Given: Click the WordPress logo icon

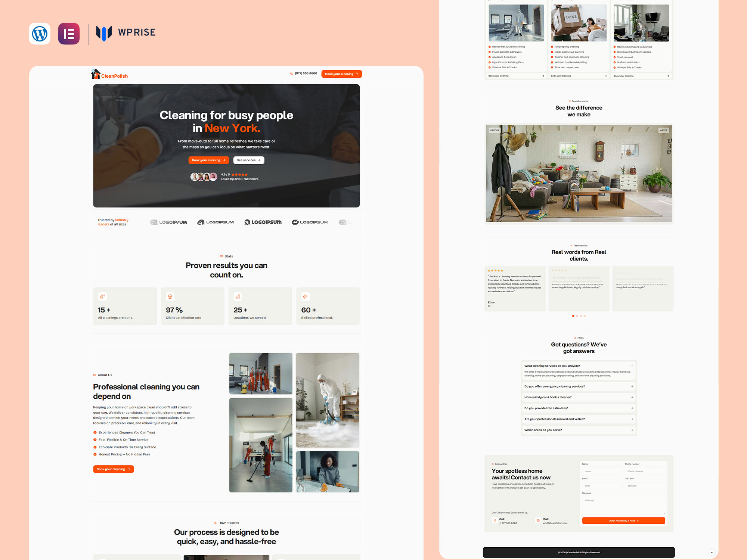Looking at the screenshot, I should tap(40, 34).
